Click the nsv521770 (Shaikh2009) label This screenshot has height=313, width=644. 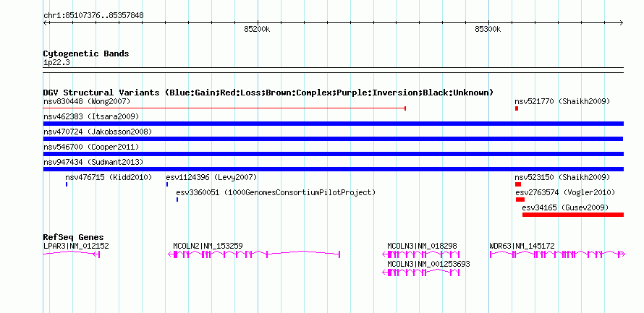562,101
